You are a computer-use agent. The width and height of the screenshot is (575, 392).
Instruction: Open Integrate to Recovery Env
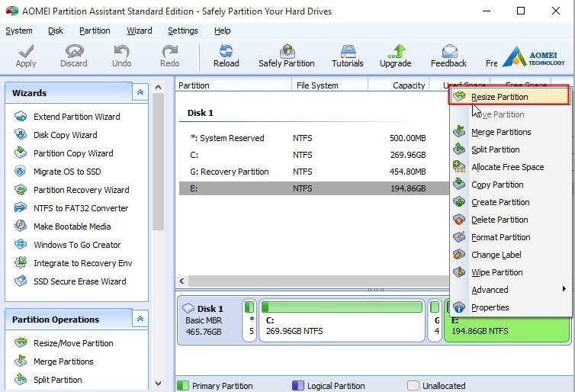click(x=83, y=263)
